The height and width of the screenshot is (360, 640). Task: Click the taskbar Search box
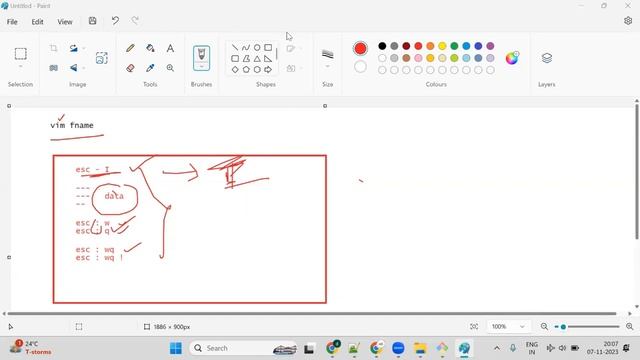click(243, 348)
